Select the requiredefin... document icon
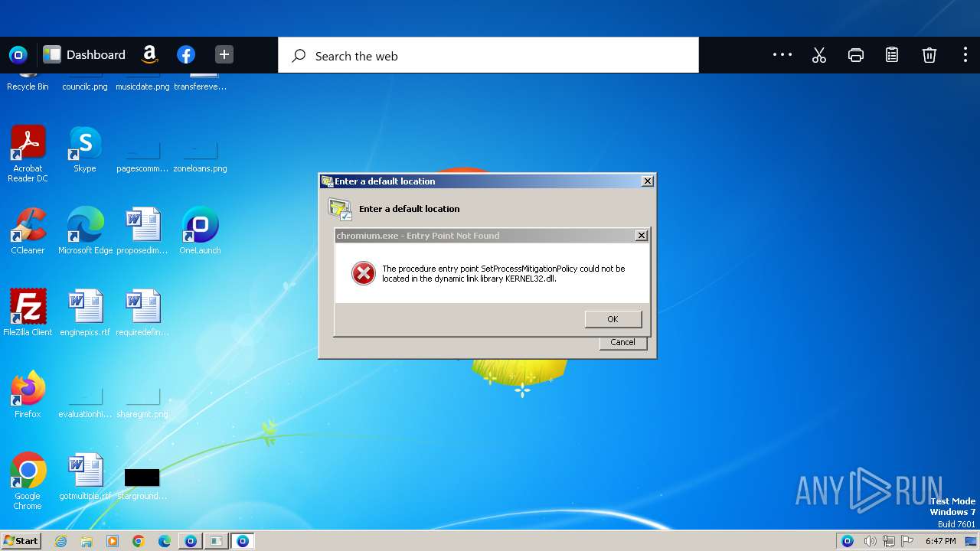 click(142, 313)
